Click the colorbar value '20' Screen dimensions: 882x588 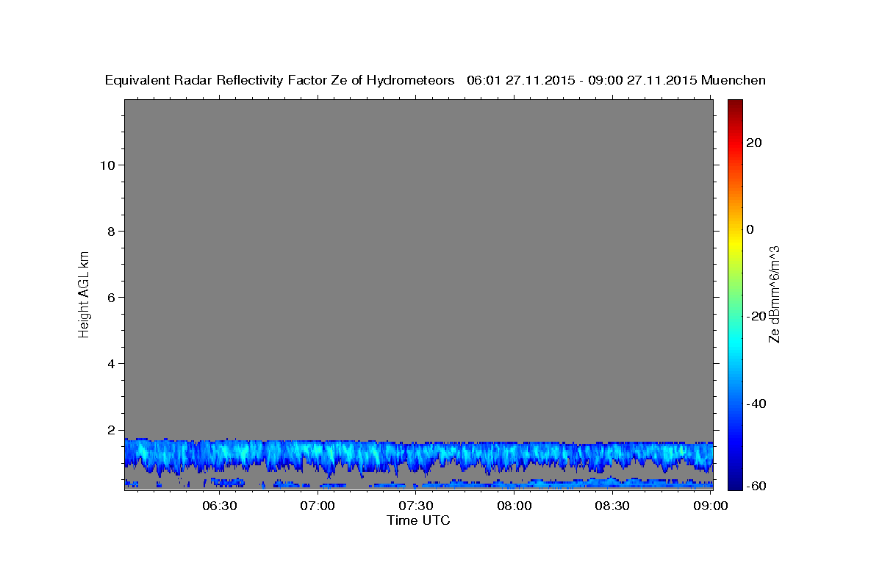(x=755, y=143)
